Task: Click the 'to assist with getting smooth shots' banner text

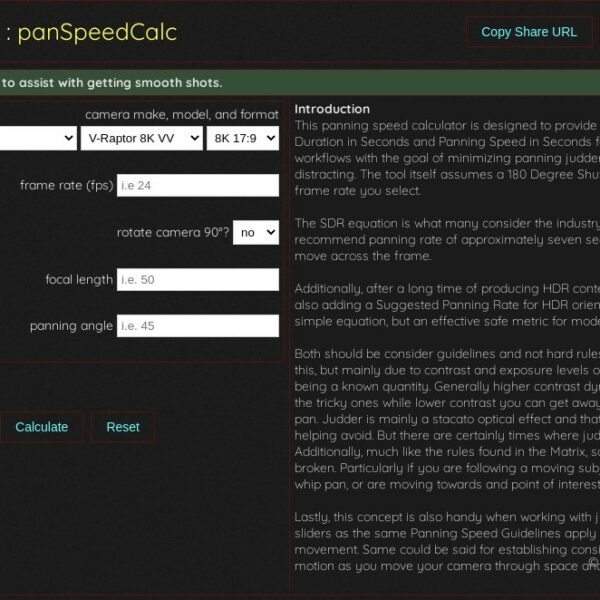Action: 112,83
